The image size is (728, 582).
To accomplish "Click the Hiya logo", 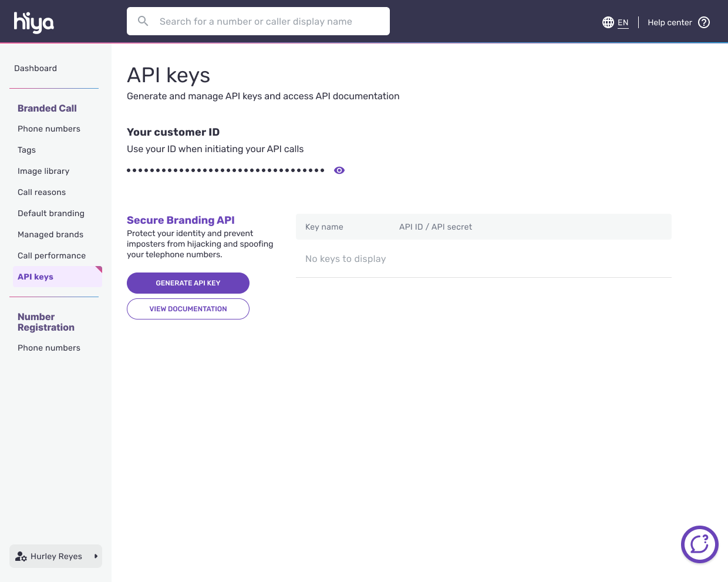I will (x=34, y=22).
